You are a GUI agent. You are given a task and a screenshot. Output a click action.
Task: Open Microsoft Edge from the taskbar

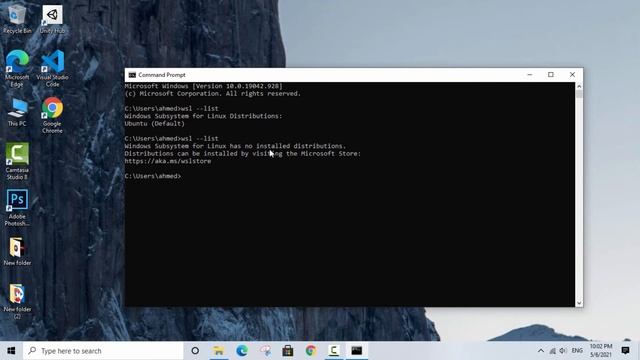[x=242, y=351]
